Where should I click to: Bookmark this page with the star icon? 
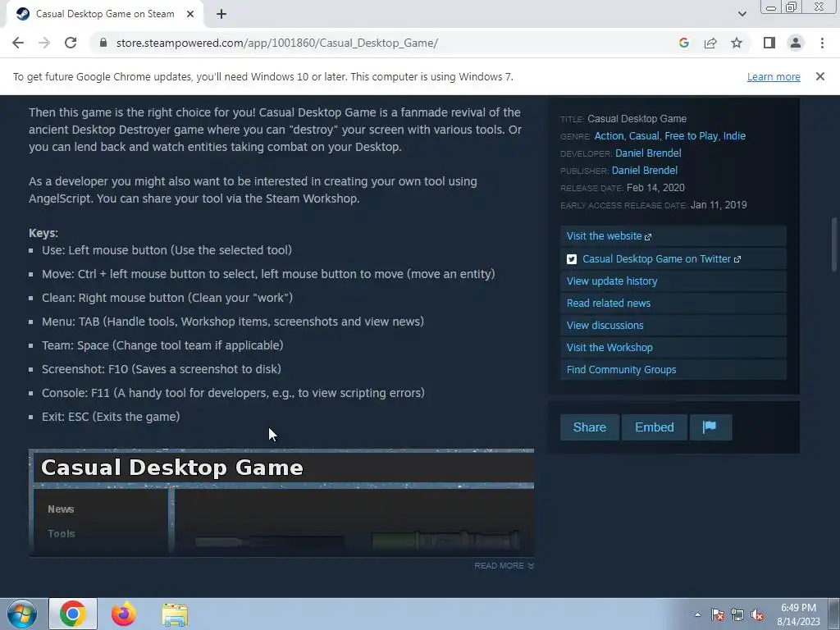[737, 43]
